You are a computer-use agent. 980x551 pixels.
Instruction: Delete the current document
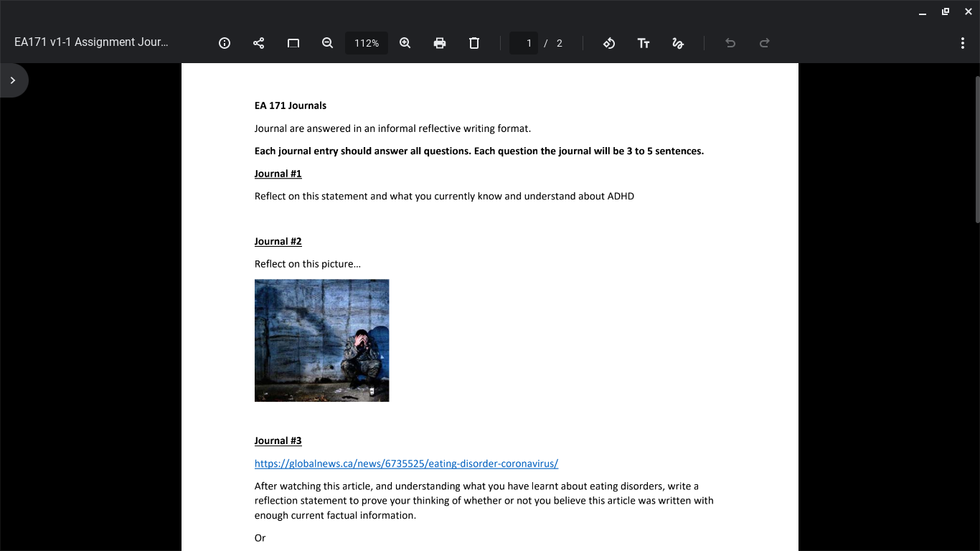coord(474,43)
